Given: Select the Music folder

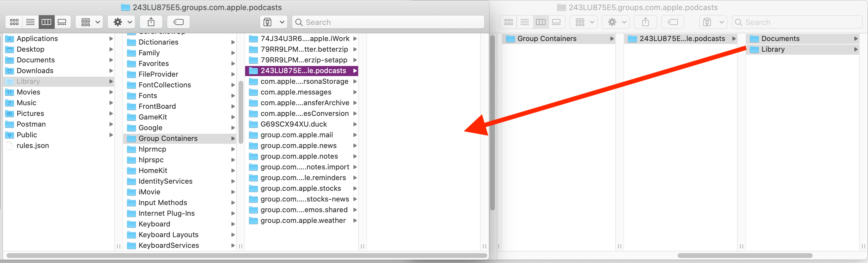Looking at the screenshot, I should pyautogui.click(x=59, y=103).
